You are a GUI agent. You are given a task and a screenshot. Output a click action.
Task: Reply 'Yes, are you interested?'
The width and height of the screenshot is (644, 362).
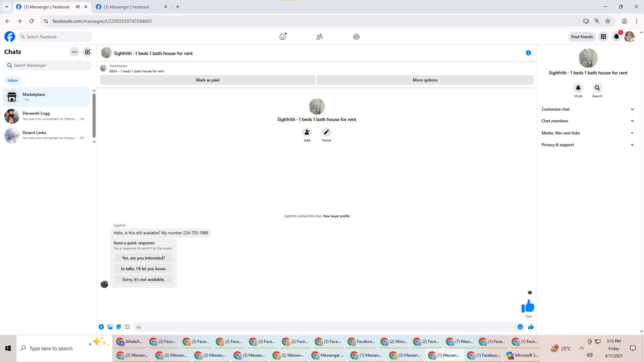[x=144, y=258]
